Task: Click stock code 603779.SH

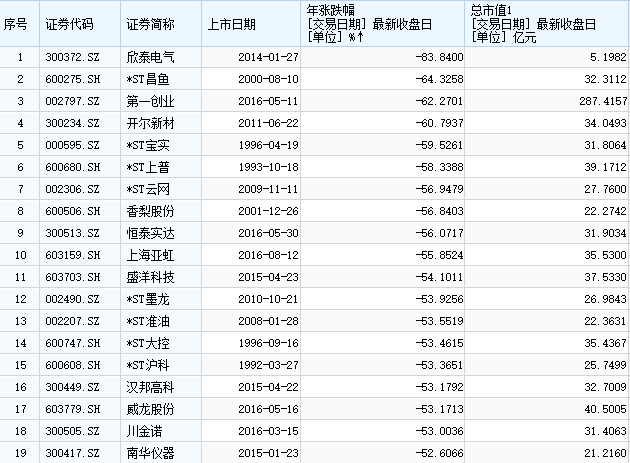Action: (73, 410)
